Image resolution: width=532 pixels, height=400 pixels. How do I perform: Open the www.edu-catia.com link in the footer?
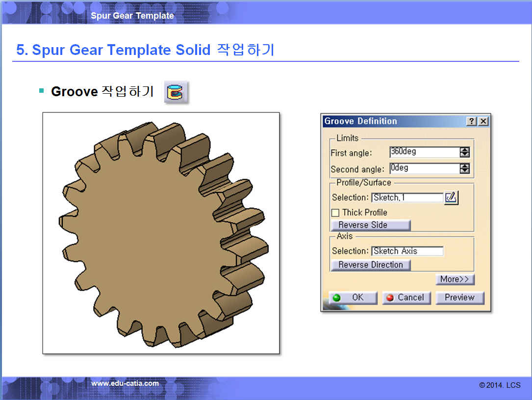(x=125, y=383)
